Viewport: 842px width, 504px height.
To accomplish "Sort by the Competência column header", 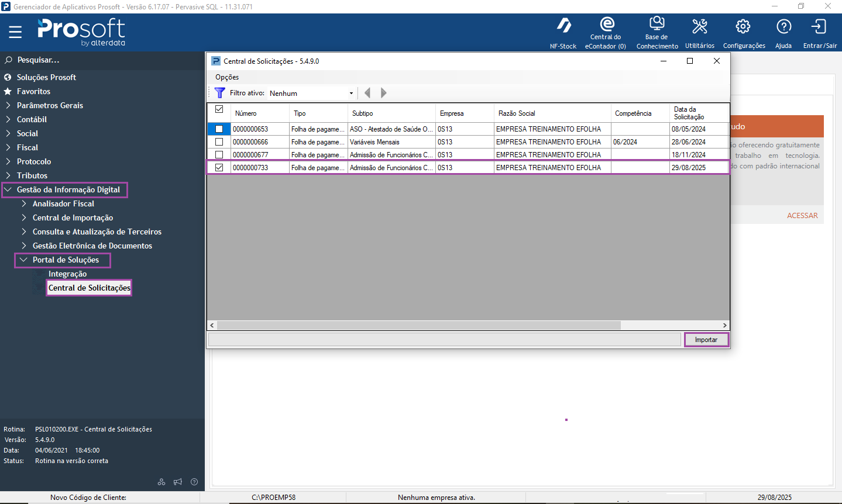I will pos(641,113).
